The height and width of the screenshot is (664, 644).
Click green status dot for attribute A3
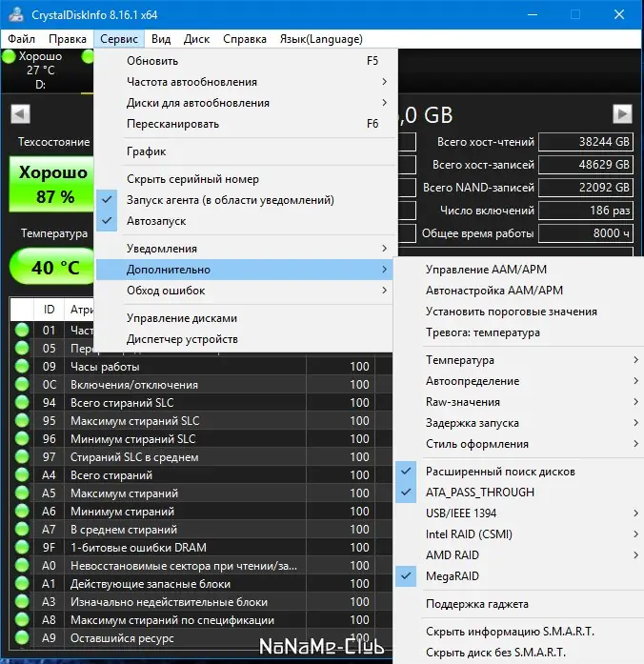coord(22,602)
